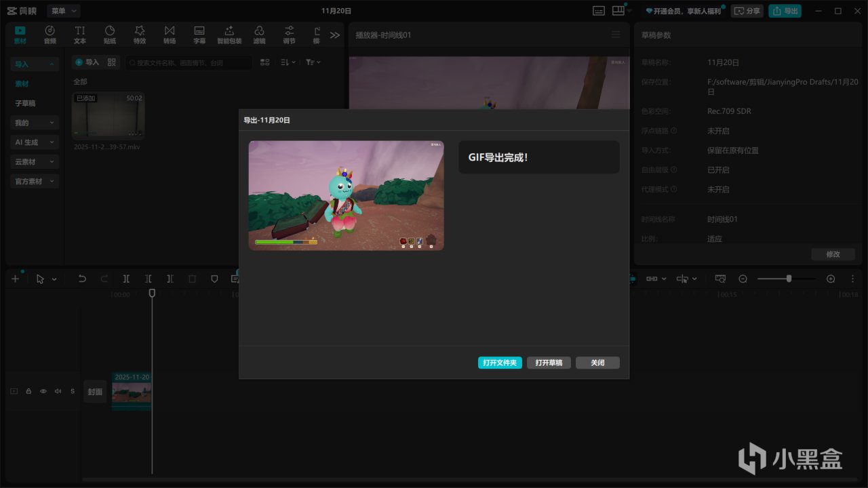
Task: Show more tool tabs with double-arrow
Action: (x=335, y=35)
